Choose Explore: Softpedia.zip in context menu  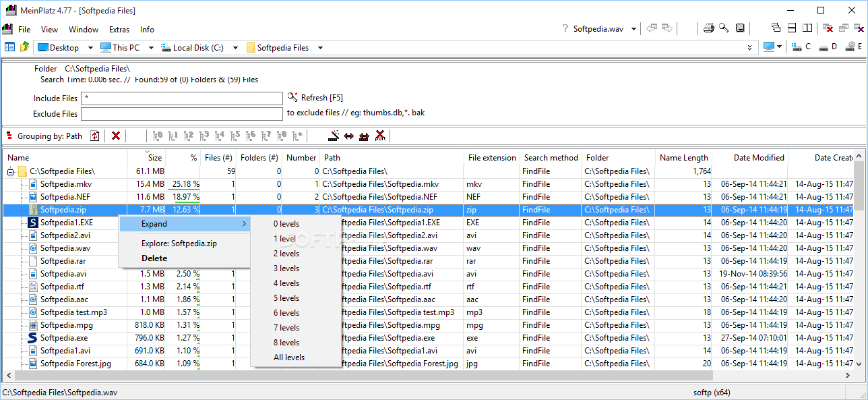[x=185, y=244]
